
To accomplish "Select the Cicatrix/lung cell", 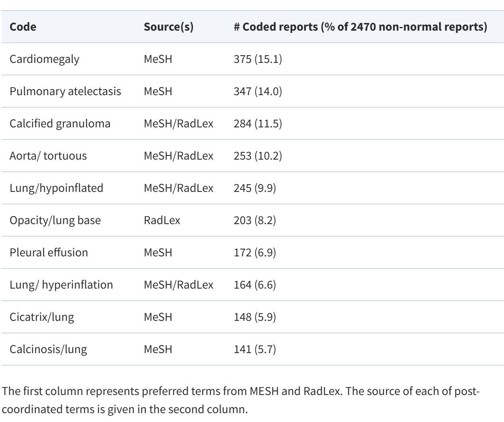I will pos(42,317).
